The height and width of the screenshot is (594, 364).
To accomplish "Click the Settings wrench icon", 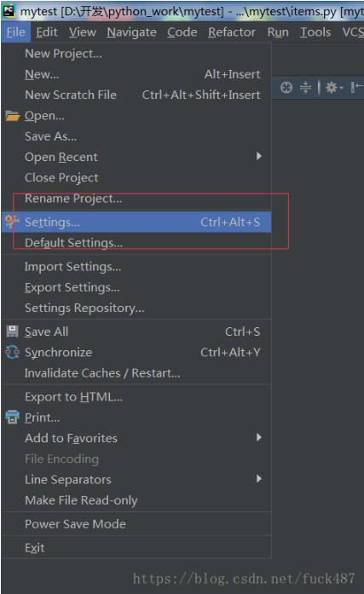I will (12, 222).
